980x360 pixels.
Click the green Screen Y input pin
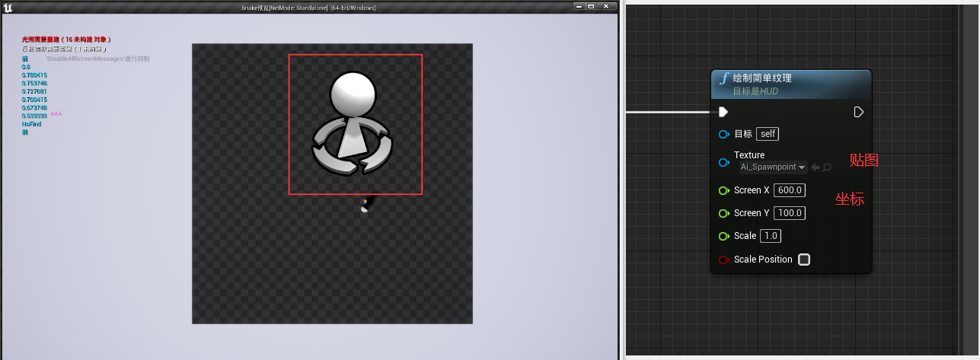(x=723, y=213)
